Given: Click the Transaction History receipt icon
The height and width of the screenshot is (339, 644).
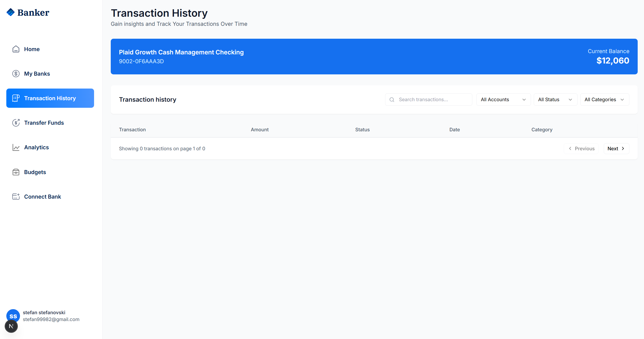Looking at the screenshot, I should [x=16, y=98].
